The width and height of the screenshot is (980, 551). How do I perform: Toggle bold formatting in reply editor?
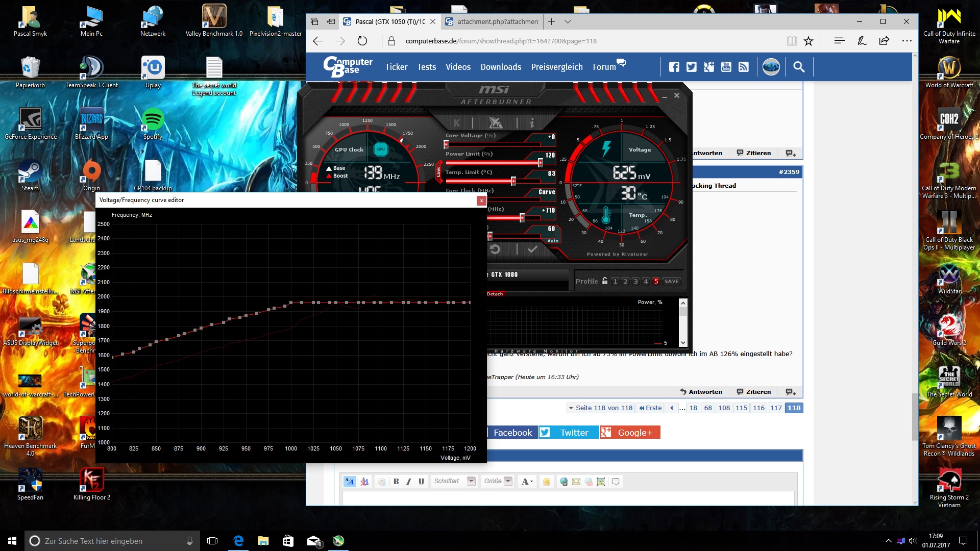tap(396, 481)
